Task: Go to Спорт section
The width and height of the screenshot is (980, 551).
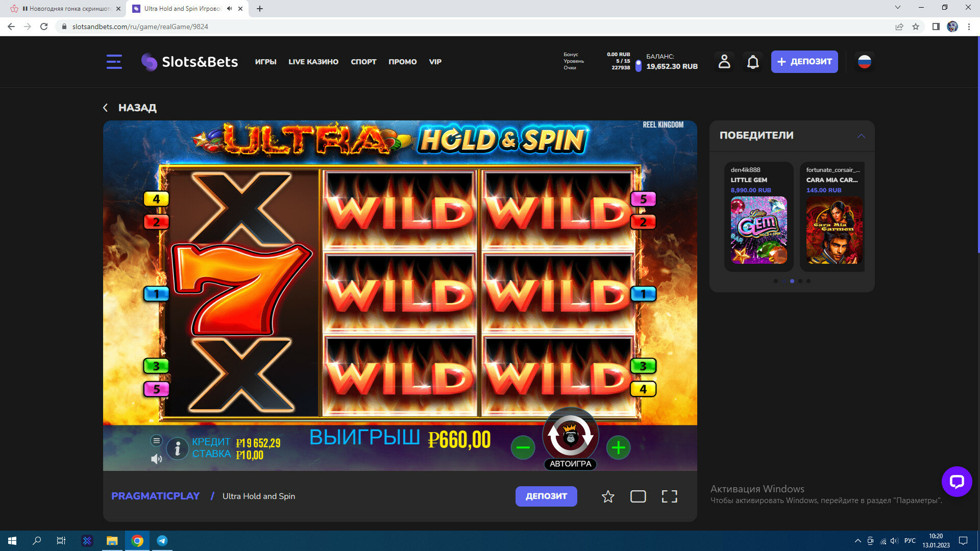Action: pyautogui.click(x=363, y=62)
